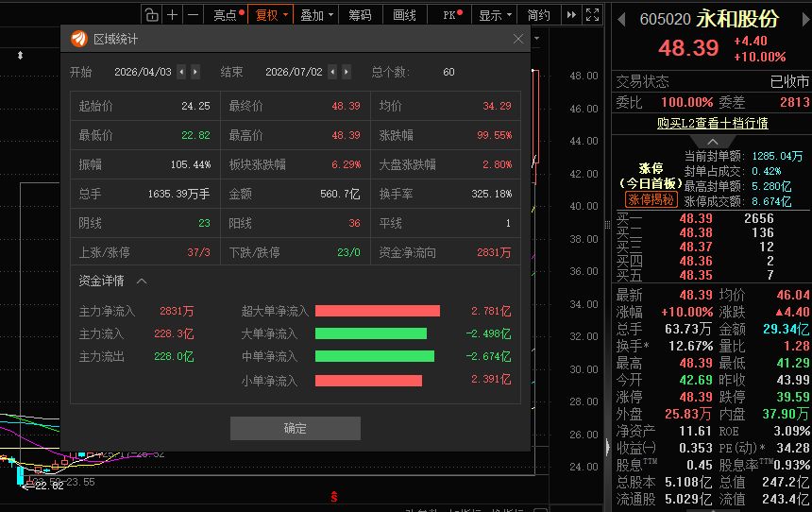This screenshot has width=812, height=512.
Task: Click the panel splitter handle beside 买一
Action: click(x=607, y=225)
